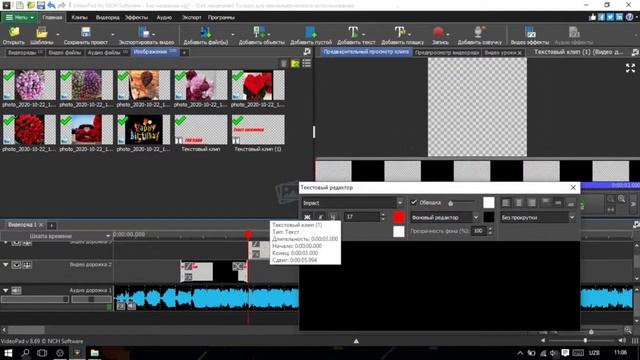Open the Аудио menu tab

tap(164, 18)
